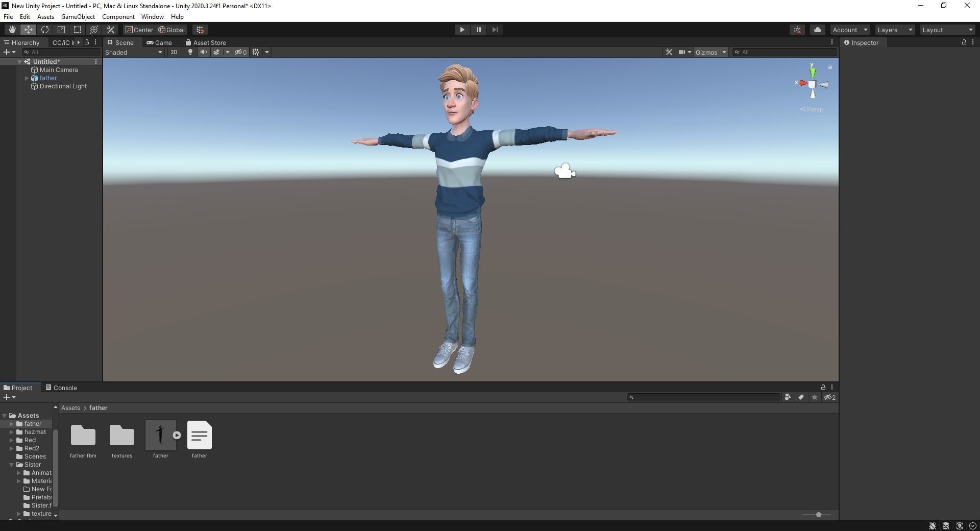Select the Scale tool
Viewport: 980px width, 531px height.
61,30
